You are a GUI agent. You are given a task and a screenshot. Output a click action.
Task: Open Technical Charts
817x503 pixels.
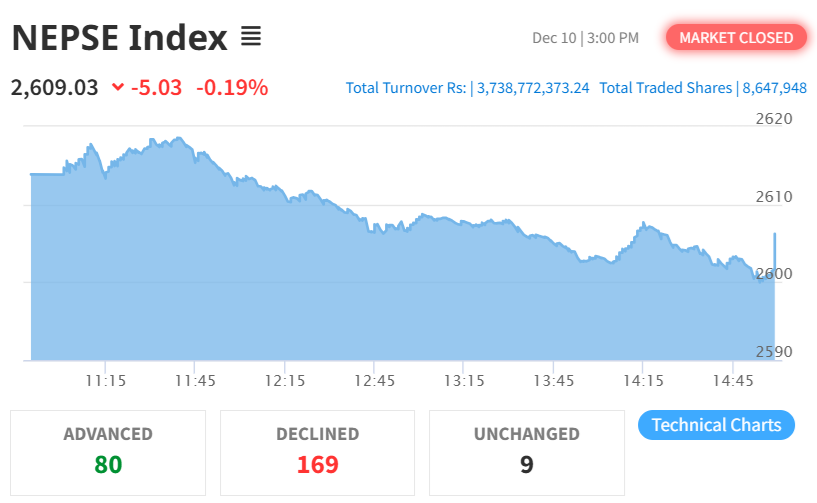(x=716, y=425)
